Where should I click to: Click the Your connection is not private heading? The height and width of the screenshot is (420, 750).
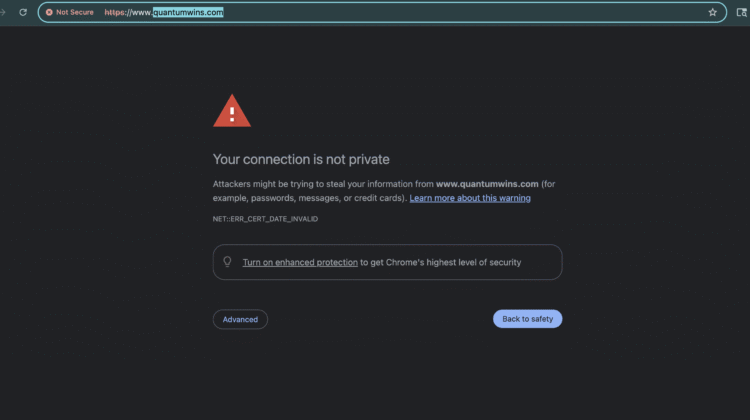301,159
